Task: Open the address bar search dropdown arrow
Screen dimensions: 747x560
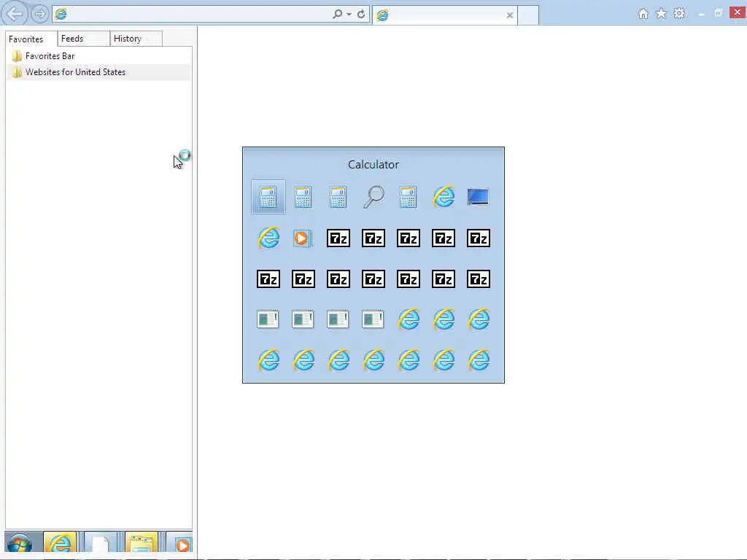Action: click(349, 15)
